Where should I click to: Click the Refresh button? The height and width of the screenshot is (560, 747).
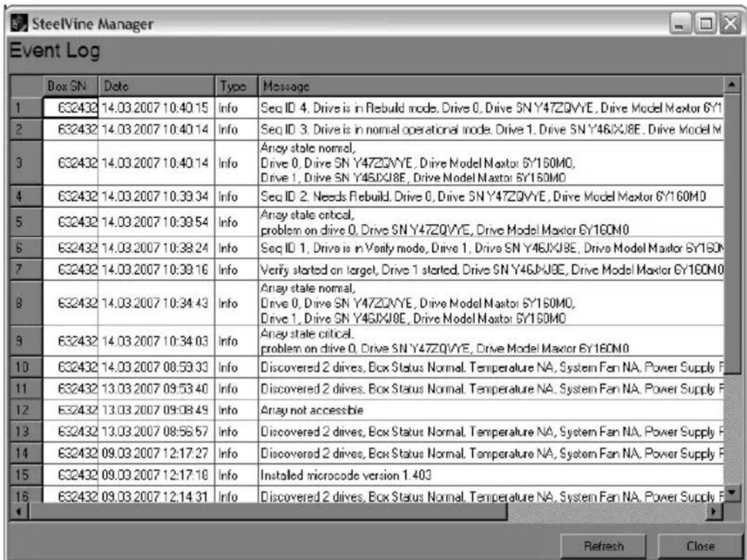(603, 546)
